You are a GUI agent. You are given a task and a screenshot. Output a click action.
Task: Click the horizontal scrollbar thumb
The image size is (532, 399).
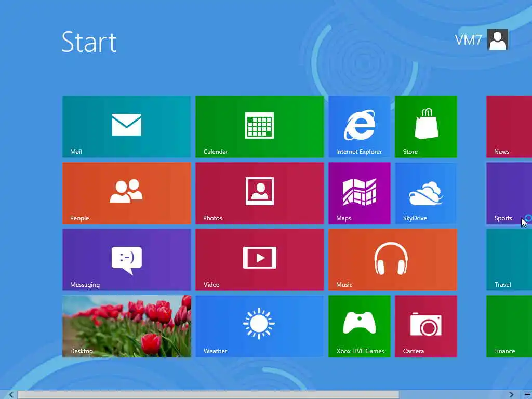tap(208, 395)
